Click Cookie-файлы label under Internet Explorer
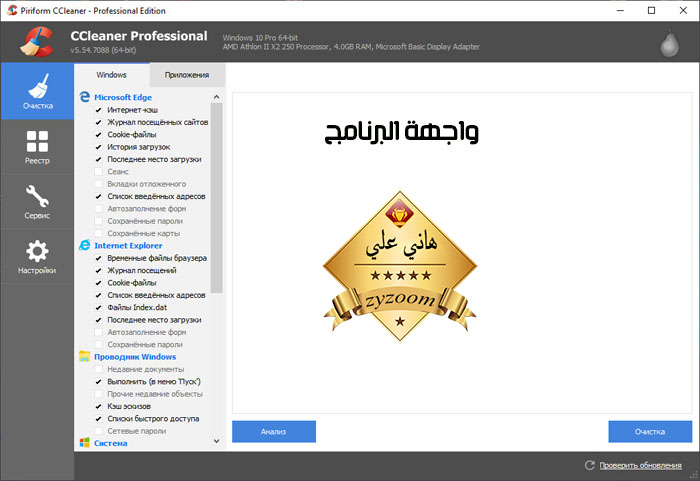This screenshot has height=481, width=700. click(x=132, y=283)
